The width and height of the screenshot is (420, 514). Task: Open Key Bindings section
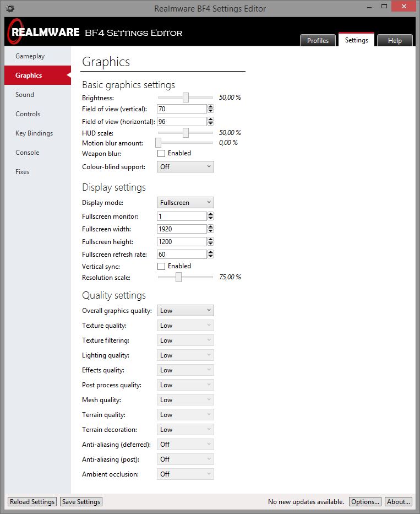[37, 133]
